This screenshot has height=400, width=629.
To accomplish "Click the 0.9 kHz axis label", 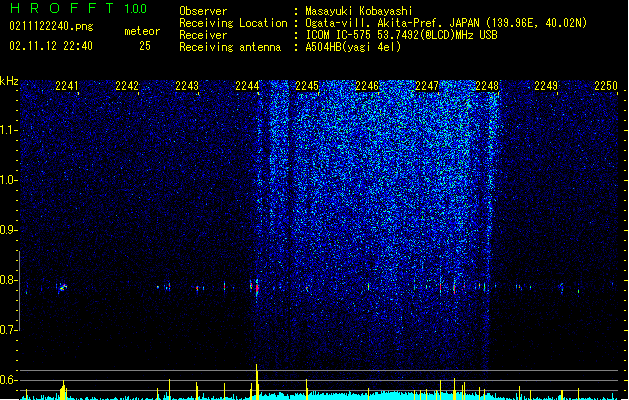I will [8, 230].
